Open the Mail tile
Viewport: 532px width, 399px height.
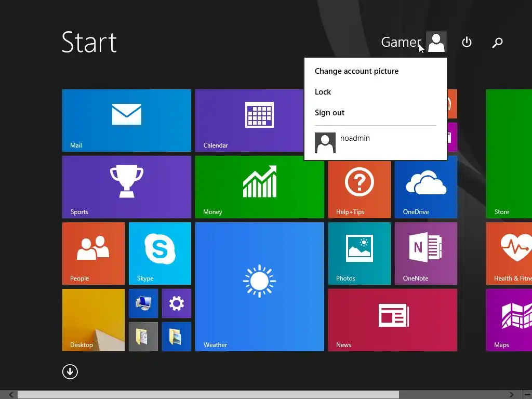pos(127,121)
